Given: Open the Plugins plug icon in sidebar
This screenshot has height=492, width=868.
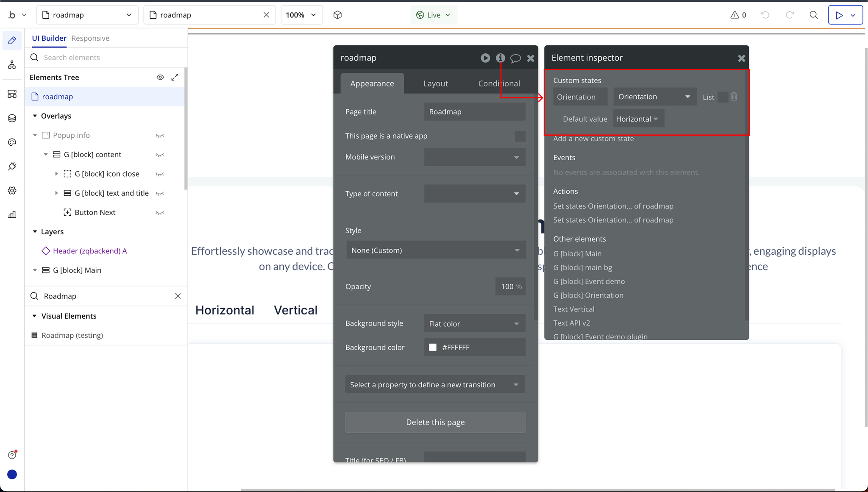Looking at the screenshot, I should pyautogui.click(x=12, y=166).
